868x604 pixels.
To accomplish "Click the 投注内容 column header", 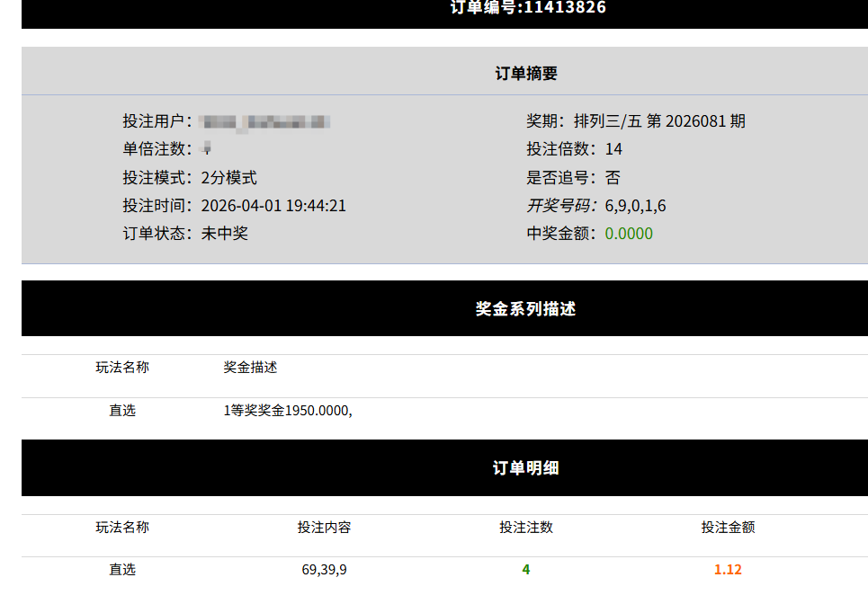I will pos(324,528).
